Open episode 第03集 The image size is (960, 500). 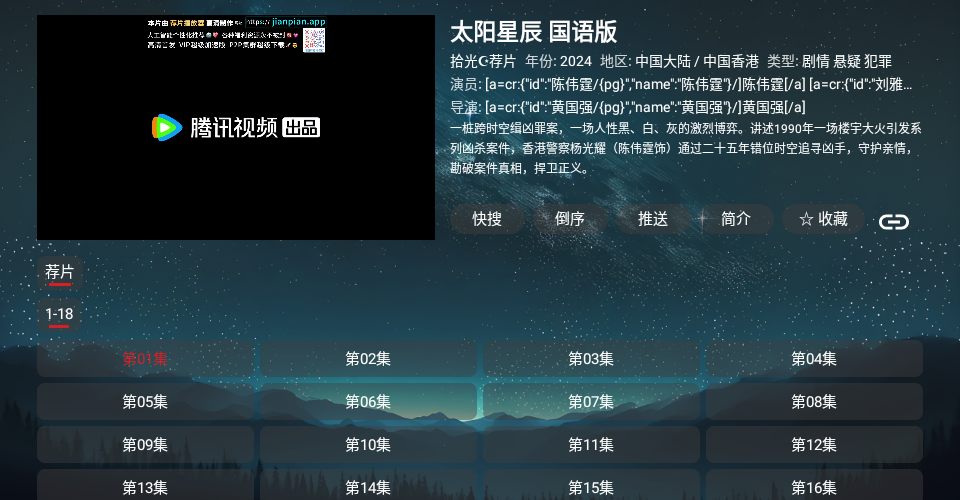(x=591, y=359)
